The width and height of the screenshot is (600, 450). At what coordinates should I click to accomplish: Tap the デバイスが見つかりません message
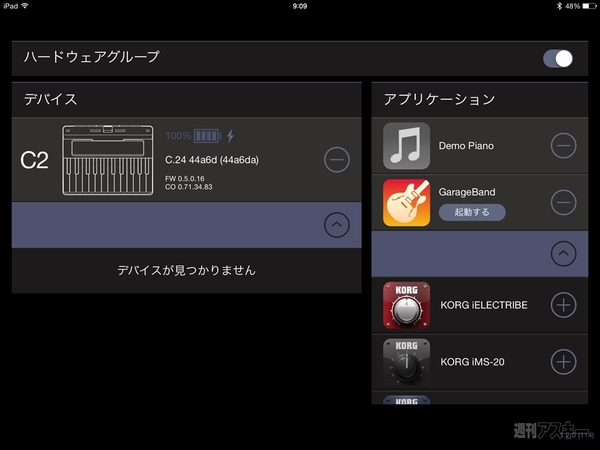pyautogui.click(x=186, y=271)
